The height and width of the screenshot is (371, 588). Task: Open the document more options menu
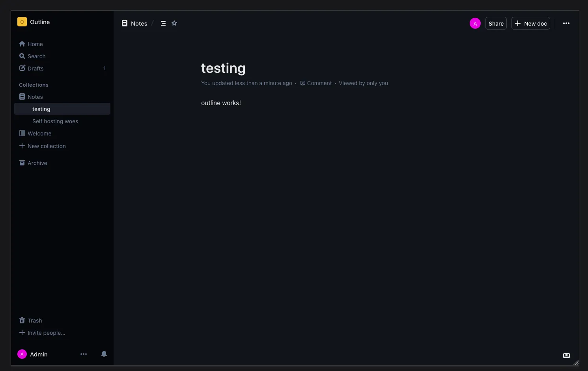tap(566, 23)
